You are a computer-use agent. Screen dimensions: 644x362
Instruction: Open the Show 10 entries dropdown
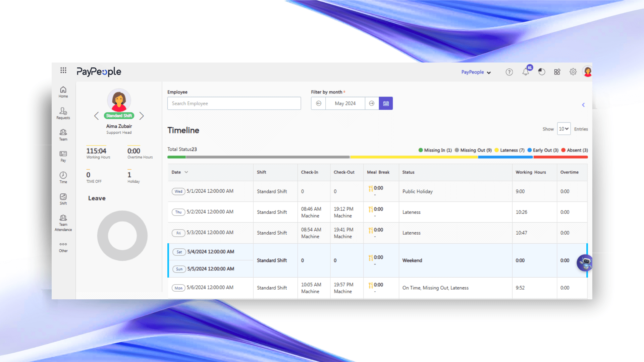pos(563,129)
